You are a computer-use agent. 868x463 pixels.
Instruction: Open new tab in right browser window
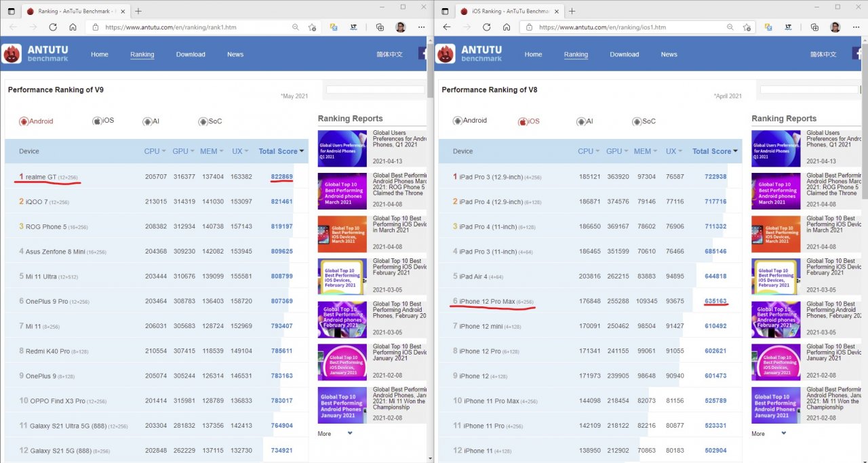click(x=572, y=11)
